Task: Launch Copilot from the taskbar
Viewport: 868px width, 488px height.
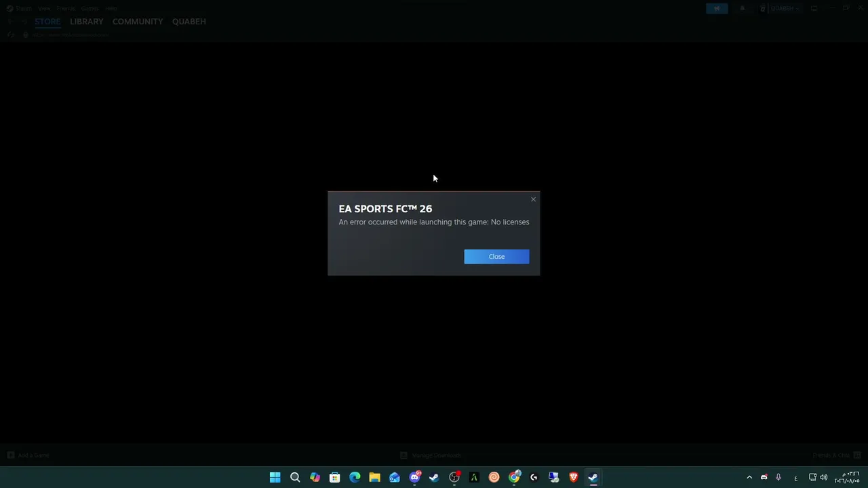Action: [315, 477]
